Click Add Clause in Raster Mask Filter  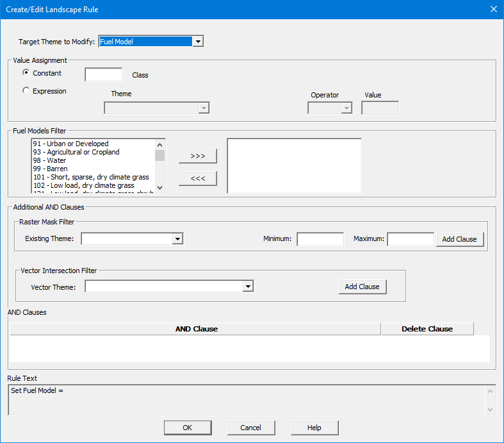coord(460,239)
